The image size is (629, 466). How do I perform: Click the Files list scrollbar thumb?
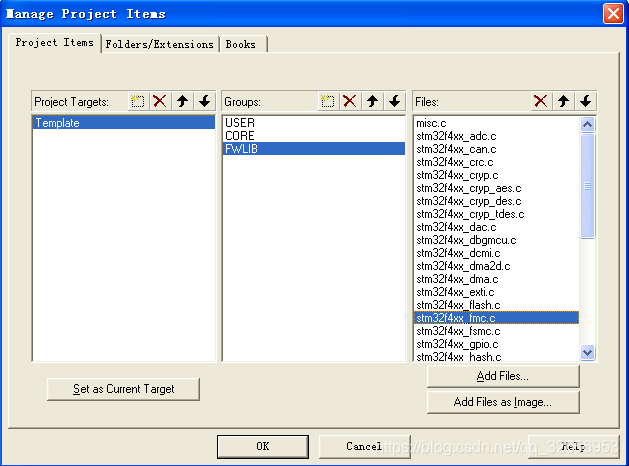(588, 186)
